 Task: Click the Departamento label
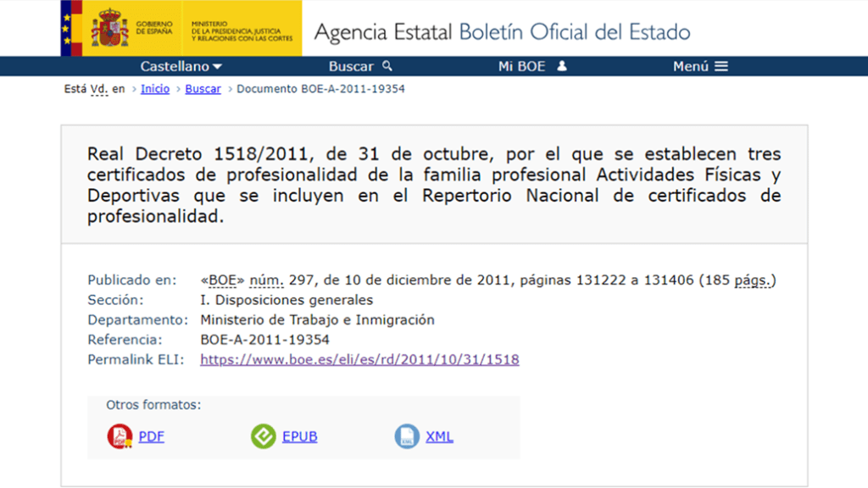pyautogui.click(x=138, y=319)
